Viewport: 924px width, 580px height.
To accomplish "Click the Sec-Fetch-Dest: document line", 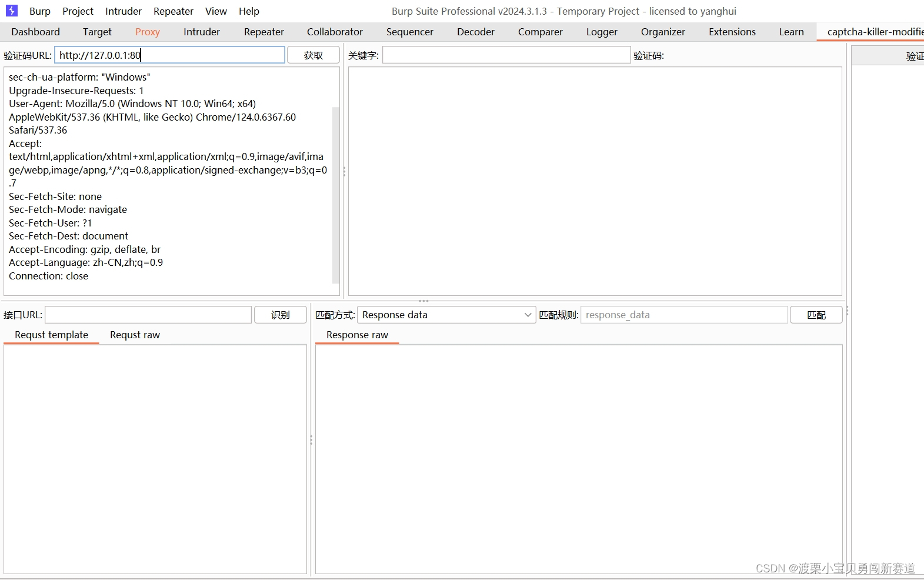I will (x=68, y=236).
